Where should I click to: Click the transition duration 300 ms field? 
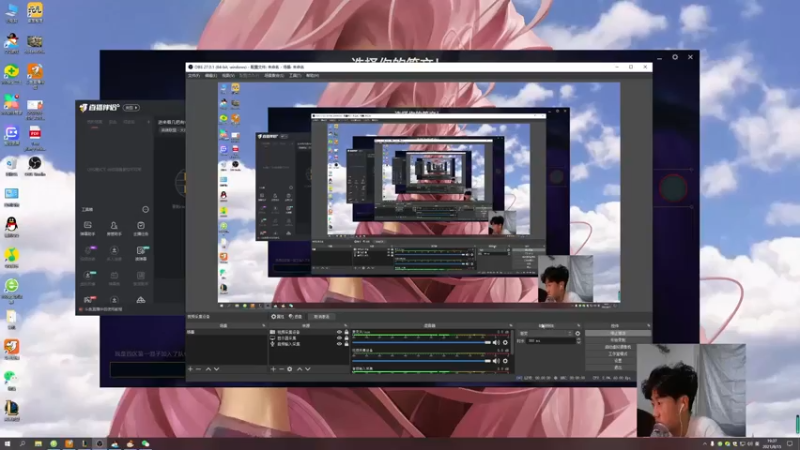point(551,341)
